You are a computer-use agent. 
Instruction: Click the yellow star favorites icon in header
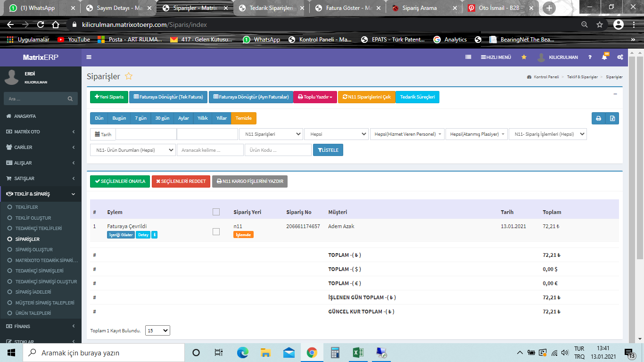click(524, 57)
